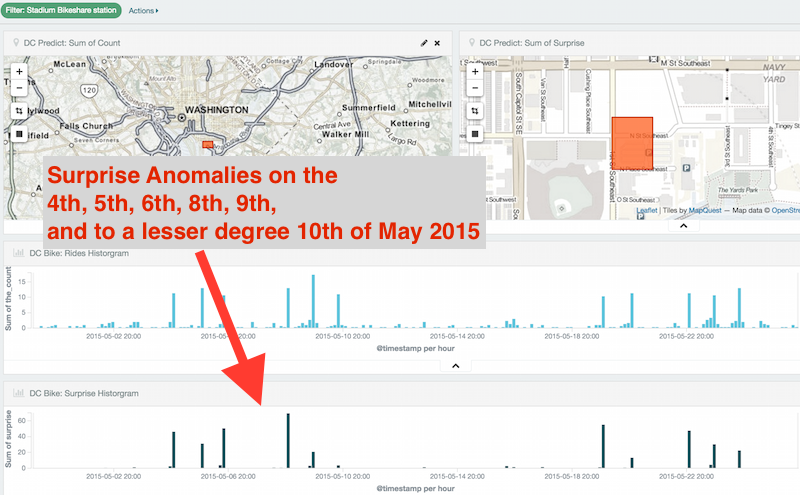Click orange square on Surprise map
The image size is (800, 495).
pyautogui.click(x=632, y=143)
